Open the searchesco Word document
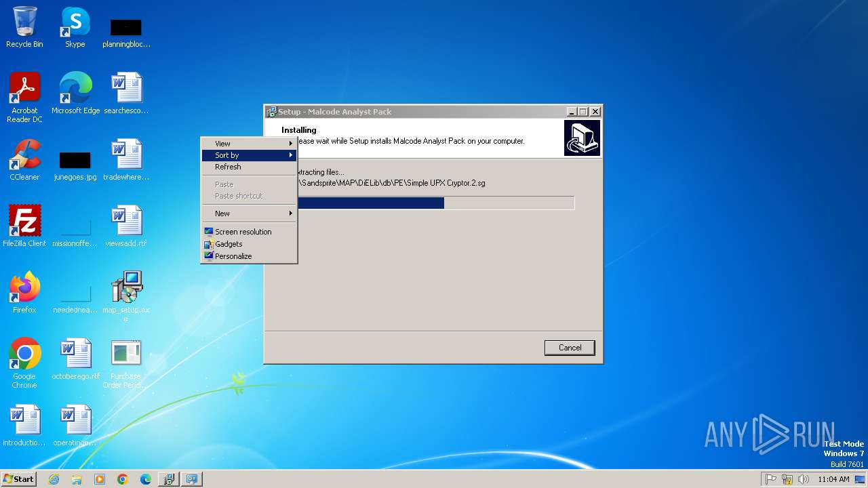 click(x=126, y=94)
